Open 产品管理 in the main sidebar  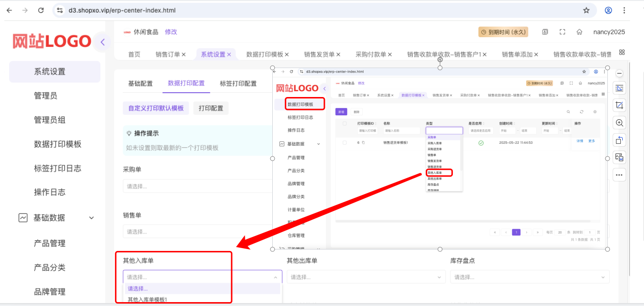click(50, 243)
